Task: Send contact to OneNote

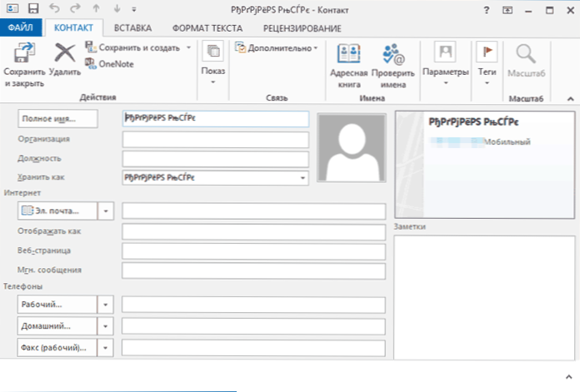Action: click(x=109, y=64)
